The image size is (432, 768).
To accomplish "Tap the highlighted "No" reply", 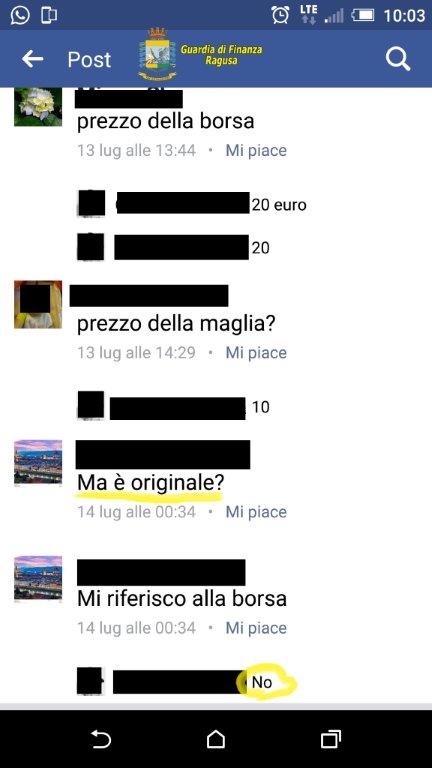I will 262,682.
